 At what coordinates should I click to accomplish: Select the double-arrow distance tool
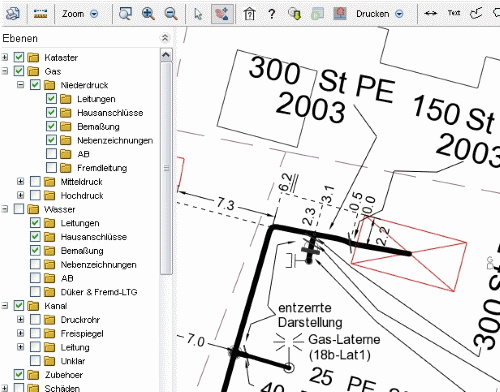[431, 13]
